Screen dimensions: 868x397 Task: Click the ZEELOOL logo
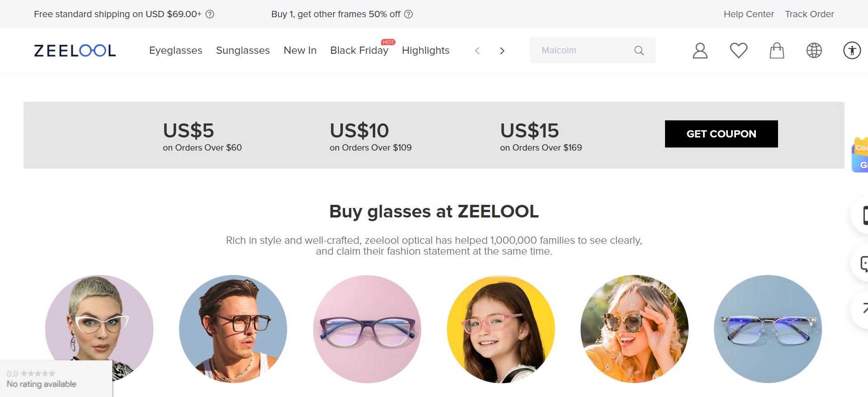pos(75,51)
